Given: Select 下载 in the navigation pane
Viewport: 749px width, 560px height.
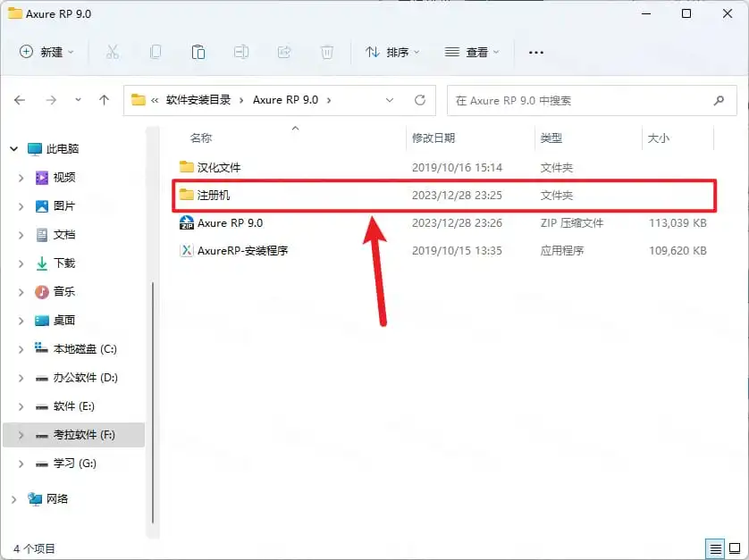Looking at the screenshot, I should pos(64,263).
